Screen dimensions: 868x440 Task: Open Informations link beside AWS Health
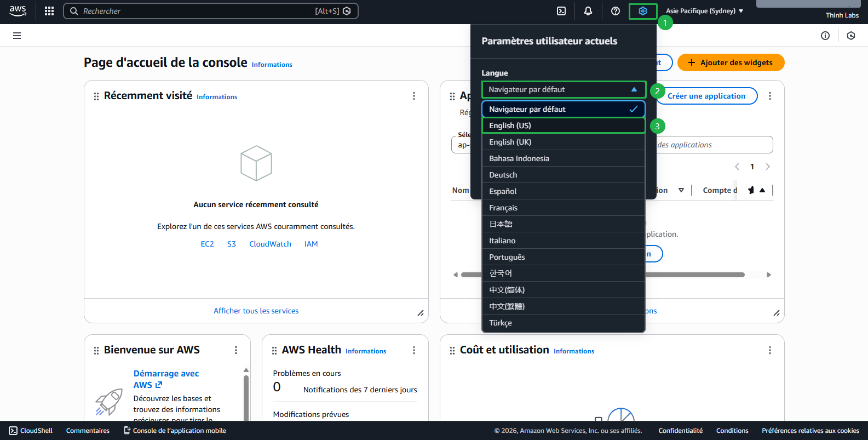[x=366, y=351]
